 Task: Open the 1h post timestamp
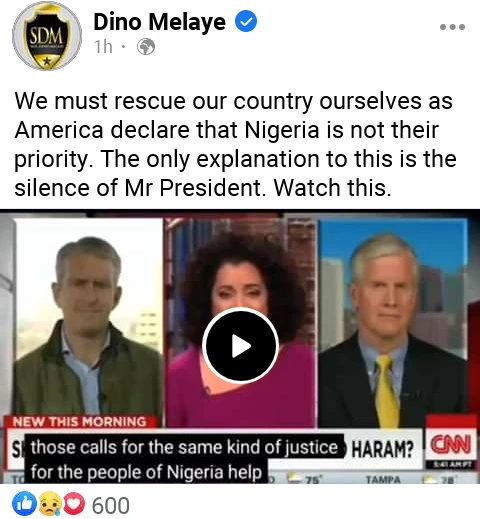point(103,47)
